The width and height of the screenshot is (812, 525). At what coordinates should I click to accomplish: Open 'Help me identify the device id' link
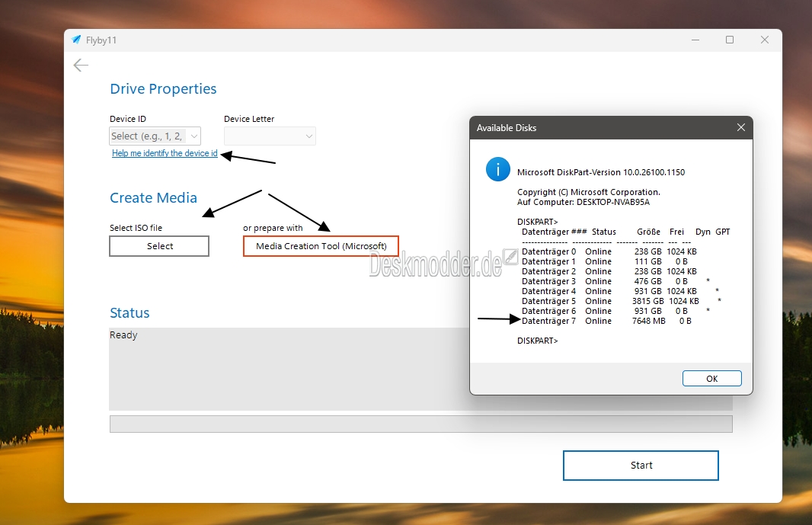(165, 153)
